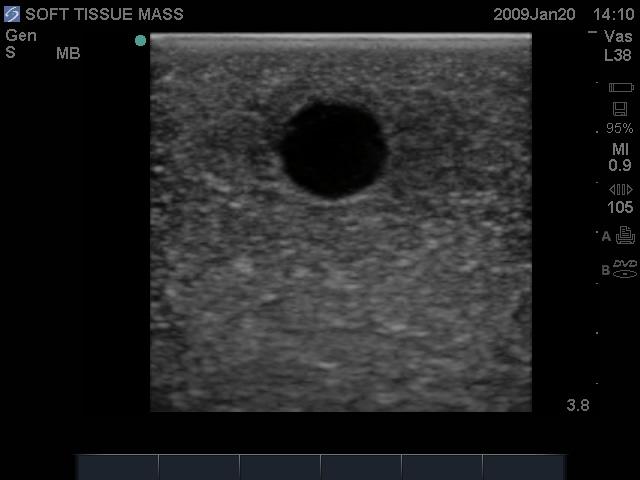
Task: Click the teal orientation marker dot
Action: coord(141,41)
